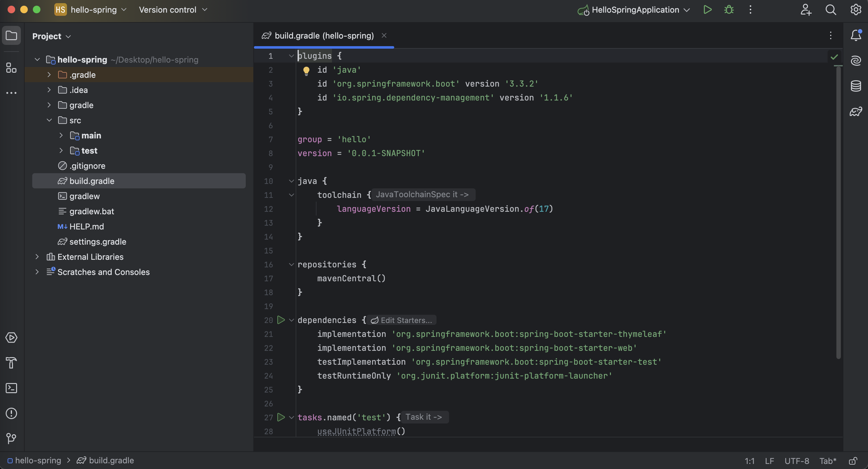Click the Edit Starters... inlay link
Image resolution: width=868 pixels, height=469 pixels.
click(402, 320)
